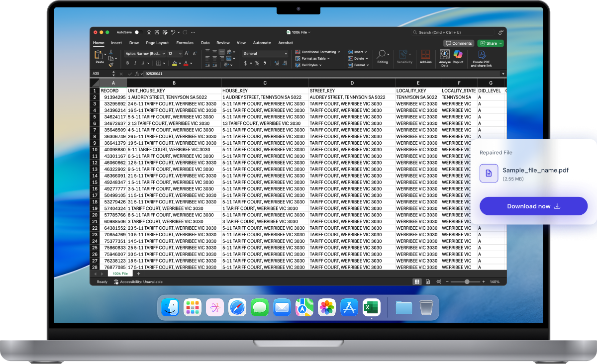The height and width of the screenshot is (364, 597).
Task: Switch to the Page Layout tab
Action: [157, 43]
